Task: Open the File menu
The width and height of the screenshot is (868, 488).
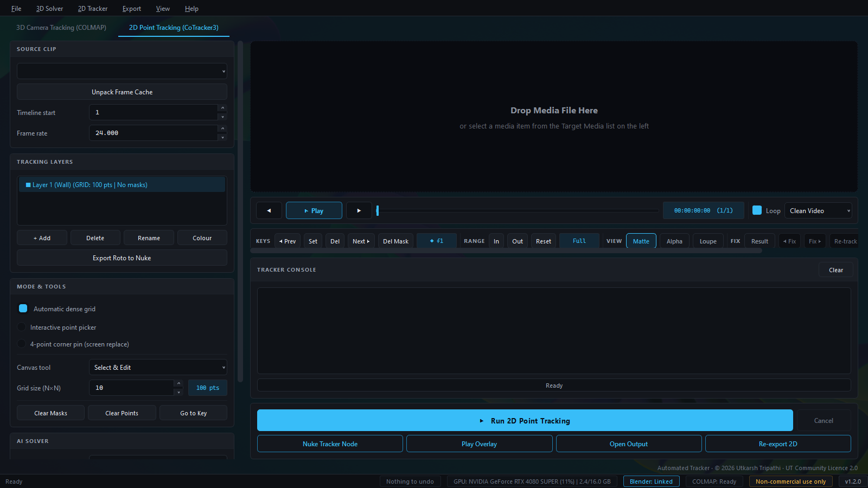Action: [16, 9]
